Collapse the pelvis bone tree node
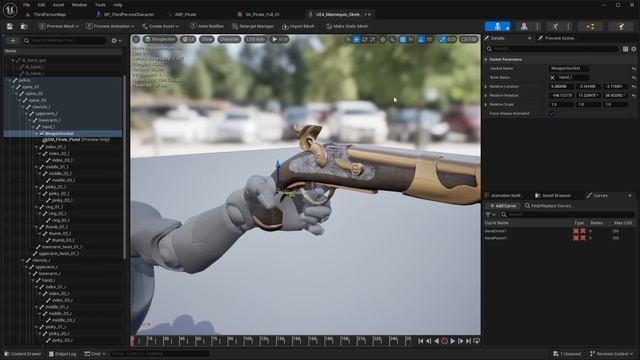 (x=10, y=80)
